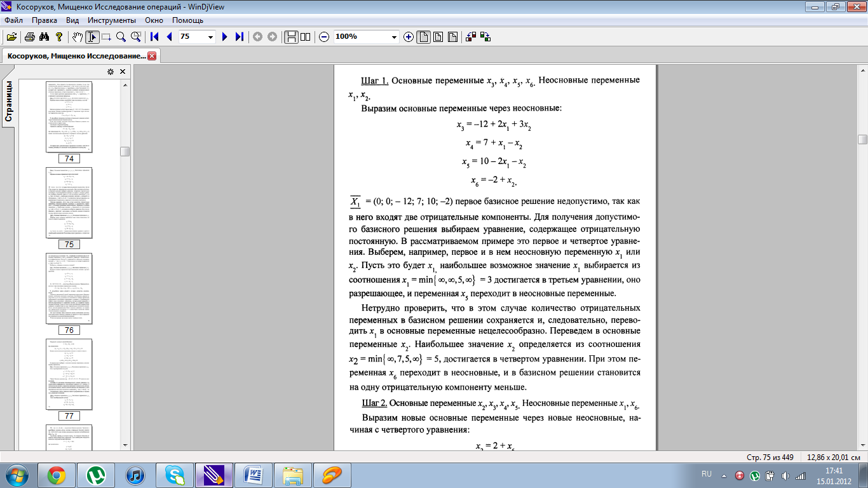Click the Шаг 2. heading text
This screenshot has width=868, height=488.
pos(374,403)
